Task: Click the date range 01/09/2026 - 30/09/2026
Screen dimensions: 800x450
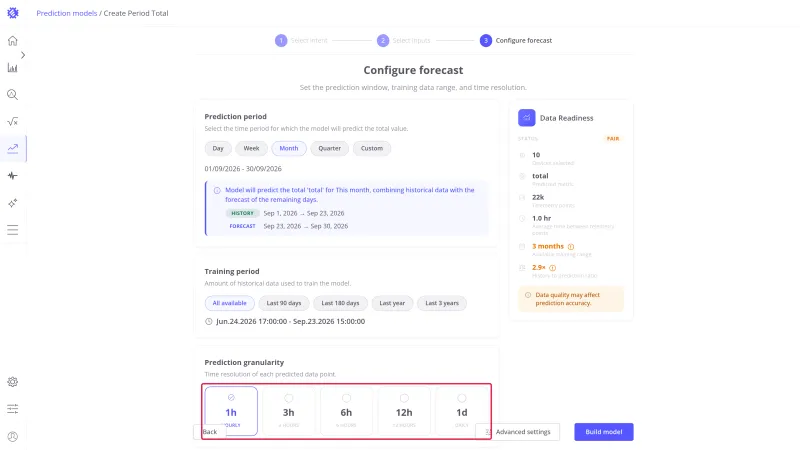Action: 243,169
